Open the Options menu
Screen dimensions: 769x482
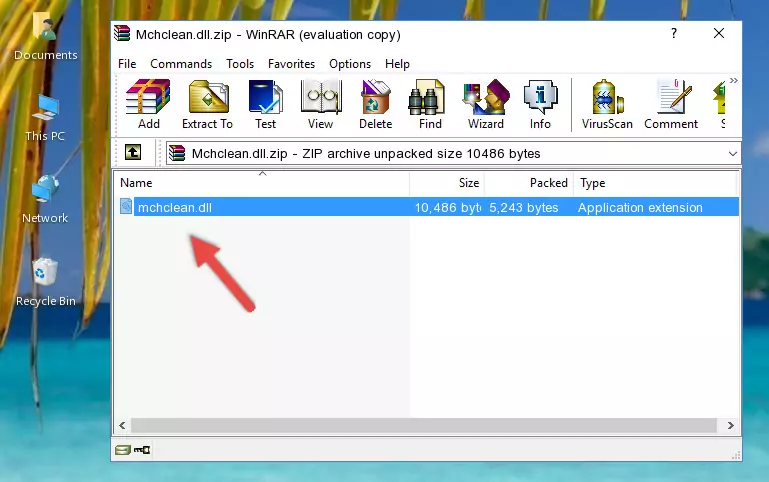point(350,64)
